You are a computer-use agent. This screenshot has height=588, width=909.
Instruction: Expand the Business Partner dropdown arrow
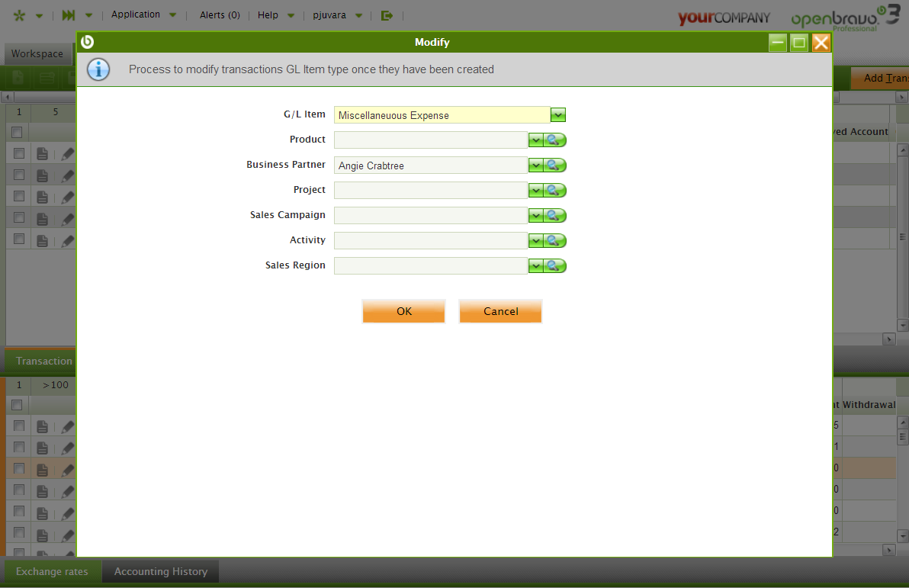click(x=535, y=165)
